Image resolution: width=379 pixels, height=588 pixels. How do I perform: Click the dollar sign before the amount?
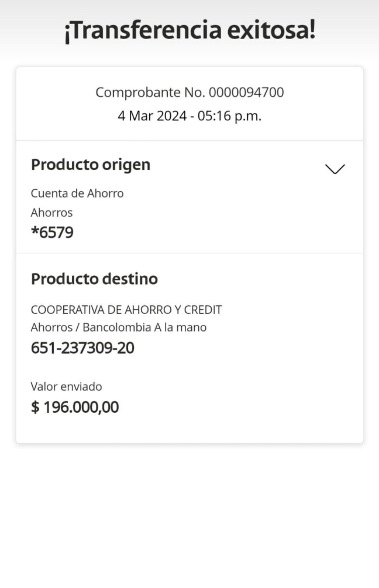coord(35,407)
